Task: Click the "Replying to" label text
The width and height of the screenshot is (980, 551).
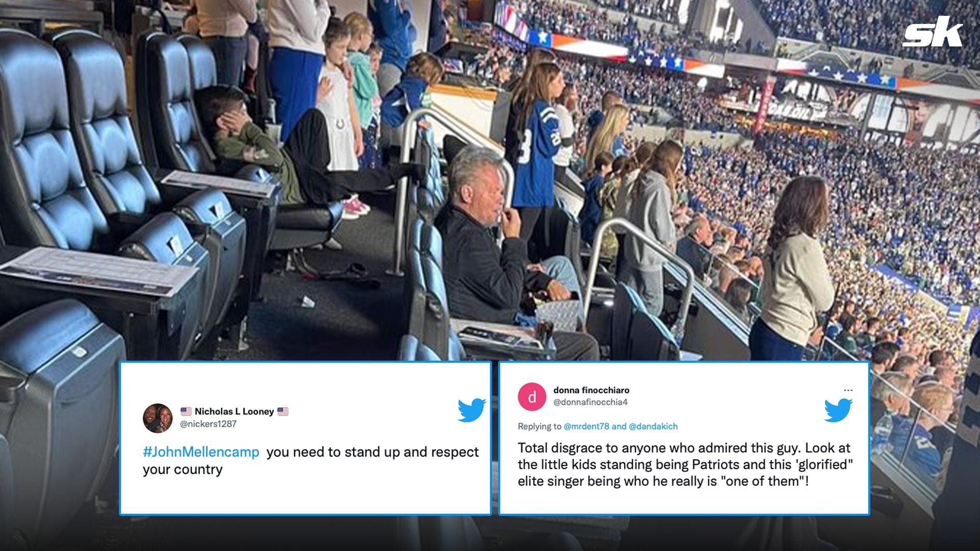Action: (x=539, y=426)
